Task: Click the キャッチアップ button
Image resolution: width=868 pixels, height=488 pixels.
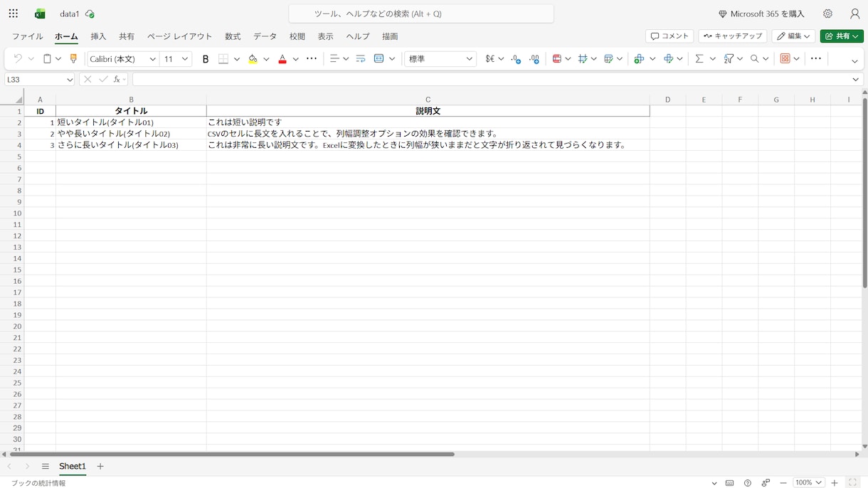Action: 733,36
